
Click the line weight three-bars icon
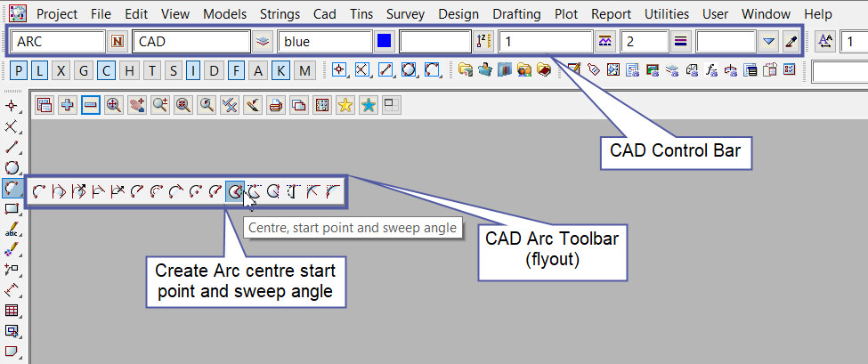point(681,42)
